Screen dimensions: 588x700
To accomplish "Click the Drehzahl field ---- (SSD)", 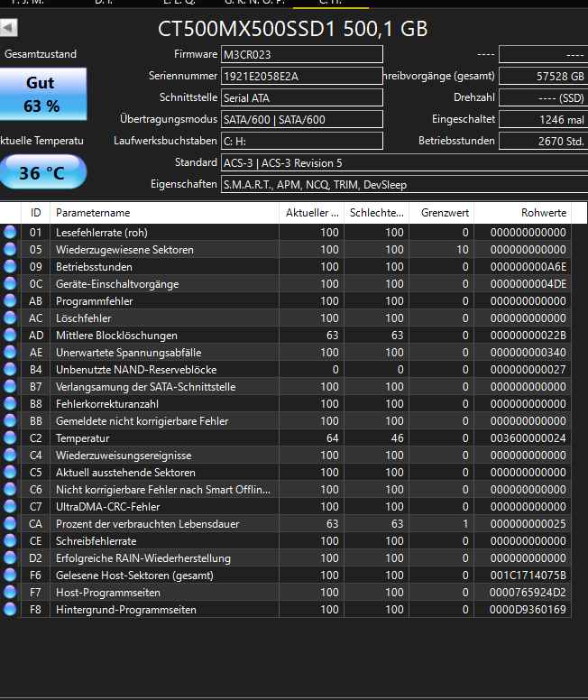I will click(x=543, y=97).
